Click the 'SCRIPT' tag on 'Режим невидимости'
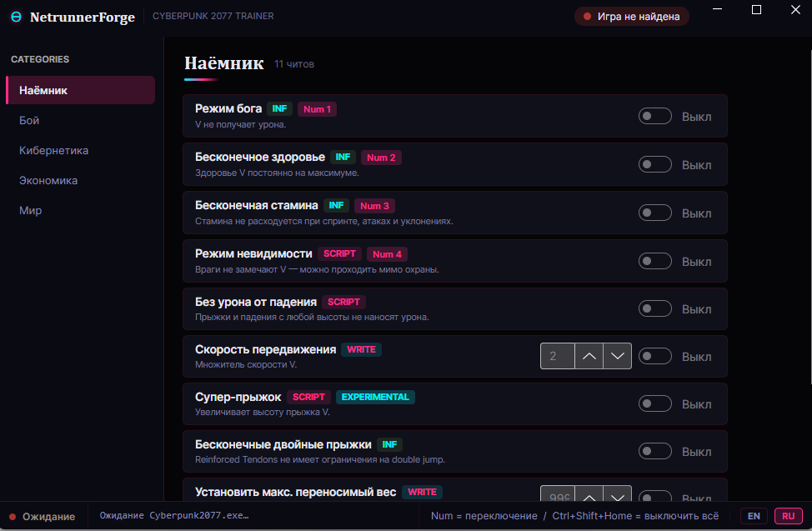 click(x=339, y=253)
